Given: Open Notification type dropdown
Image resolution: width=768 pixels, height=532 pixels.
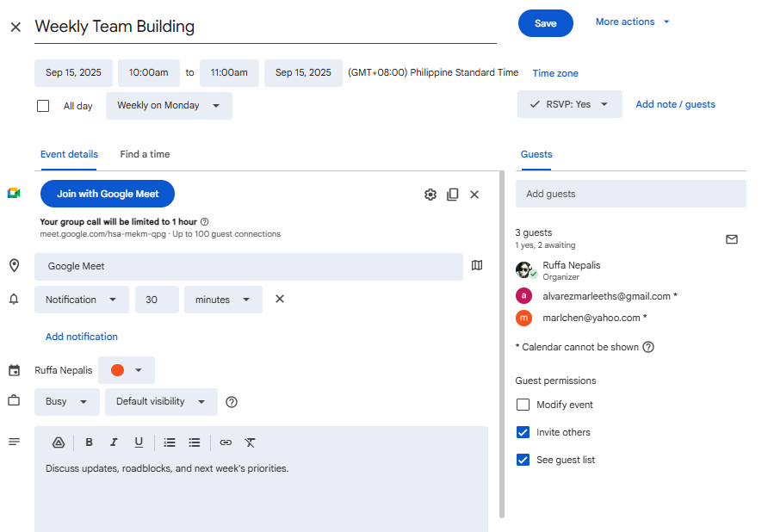Looking at the screenshot, I should tap(81, 300).
